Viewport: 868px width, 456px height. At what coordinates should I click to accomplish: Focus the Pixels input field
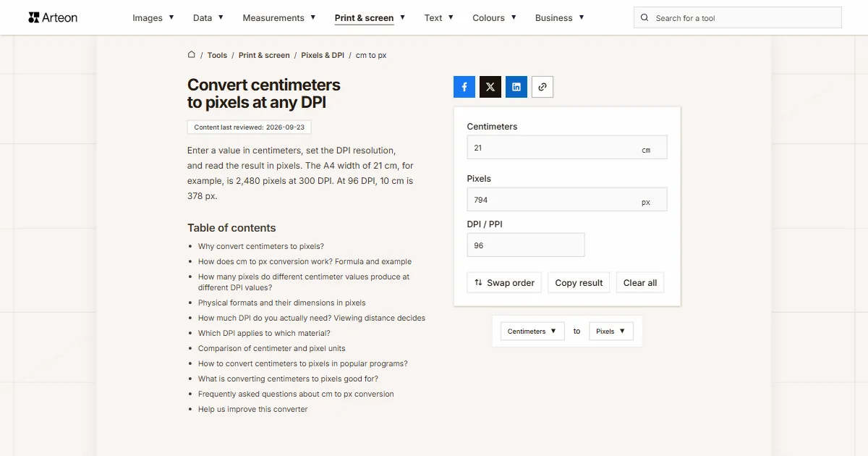click(x=567, y=200)
